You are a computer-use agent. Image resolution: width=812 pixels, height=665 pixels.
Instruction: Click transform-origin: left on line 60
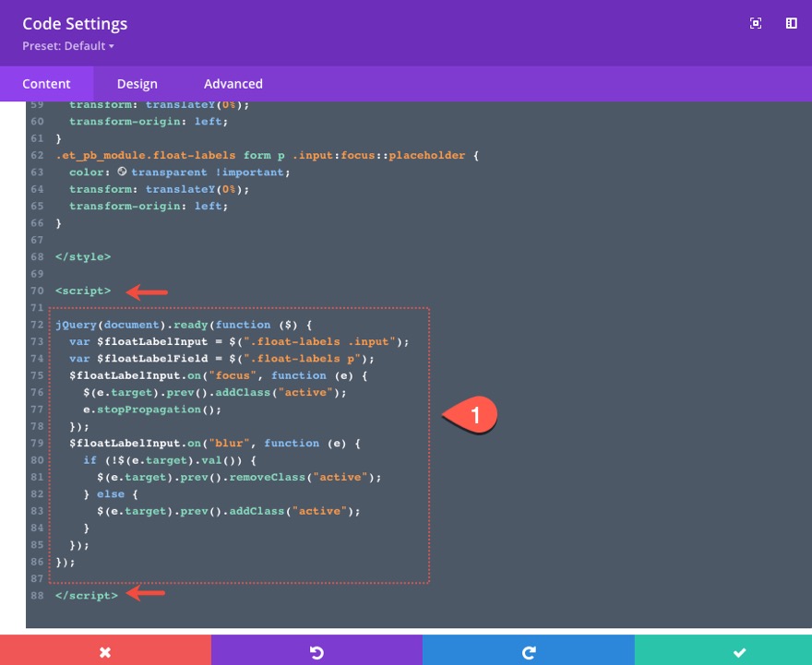click(149, 121)
